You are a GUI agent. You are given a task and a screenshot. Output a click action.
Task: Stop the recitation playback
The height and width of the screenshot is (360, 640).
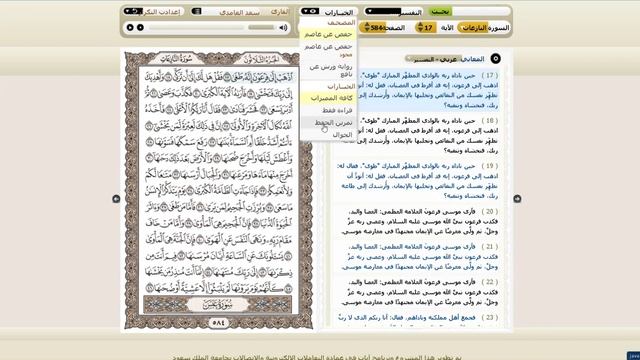pyautogui.click(x=140, y=27)
